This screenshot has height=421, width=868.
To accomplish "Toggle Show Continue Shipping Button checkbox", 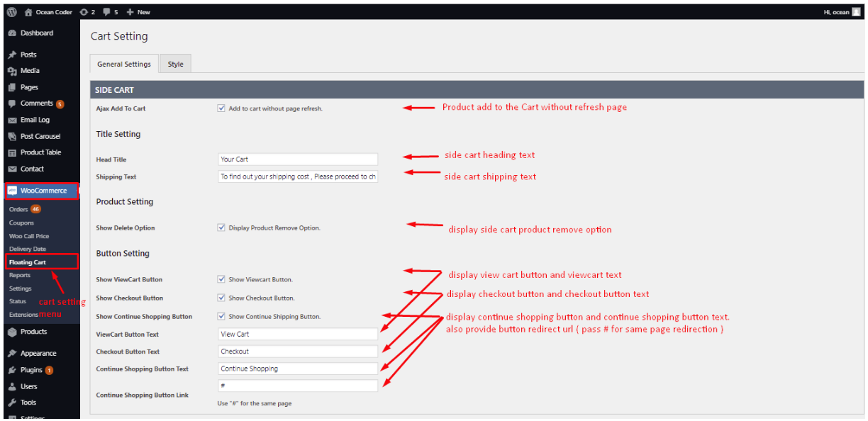I will point(222,316).
